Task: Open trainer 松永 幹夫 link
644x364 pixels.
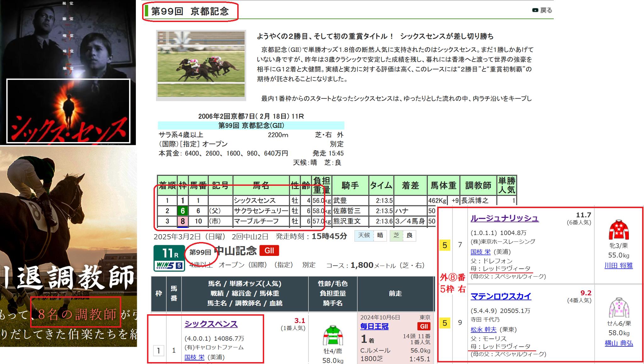Action: pos(483,329)
